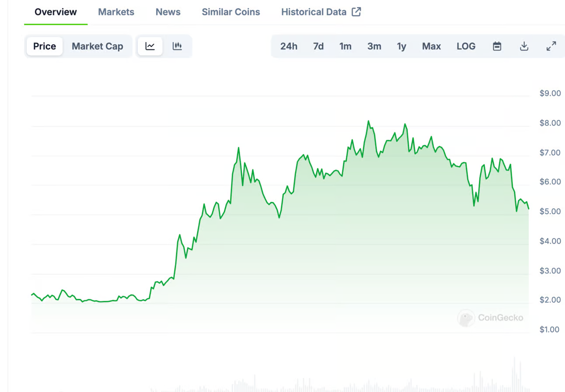The image size is (565, 392).
Task: Show the Max time range
Action: (x=431, y=46)
